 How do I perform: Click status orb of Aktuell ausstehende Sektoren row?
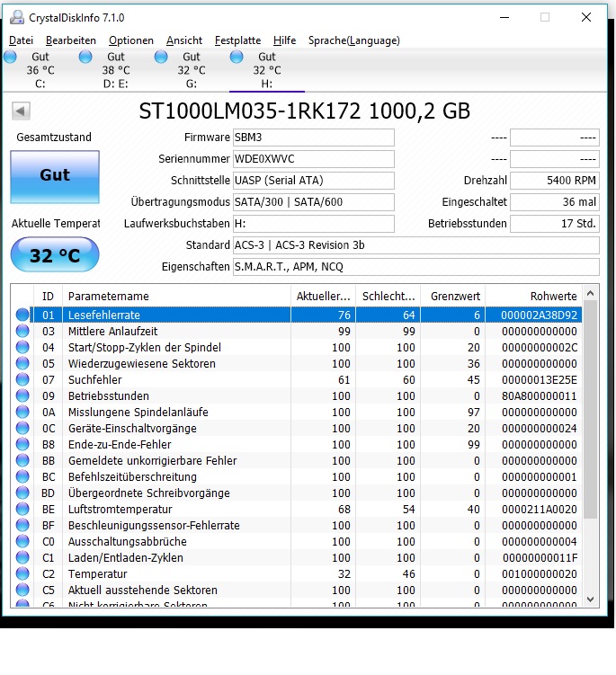[22, 590]
